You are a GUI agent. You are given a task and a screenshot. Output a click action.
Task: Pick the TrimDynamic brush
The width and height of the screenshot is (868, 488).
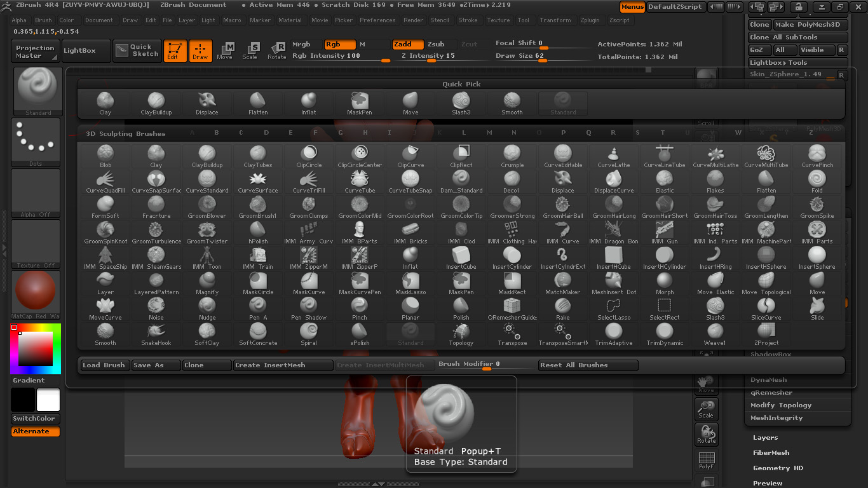tap(665, 334)
